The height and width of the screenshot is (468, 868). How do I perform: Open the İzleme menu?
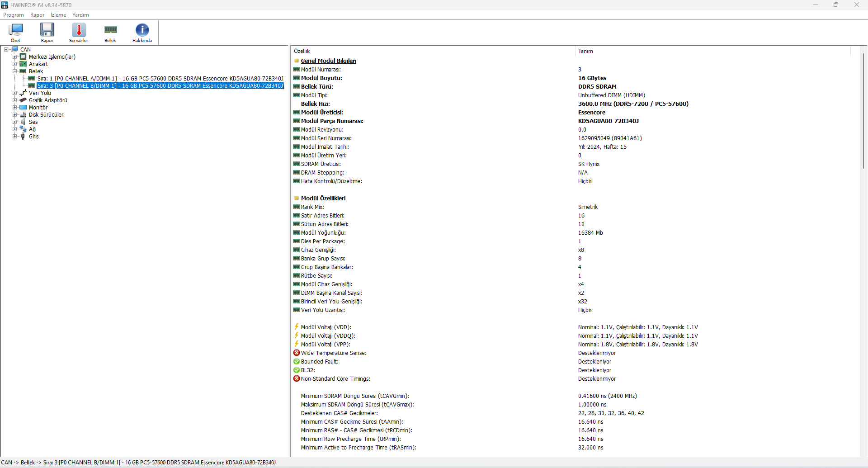pos(58,15)
